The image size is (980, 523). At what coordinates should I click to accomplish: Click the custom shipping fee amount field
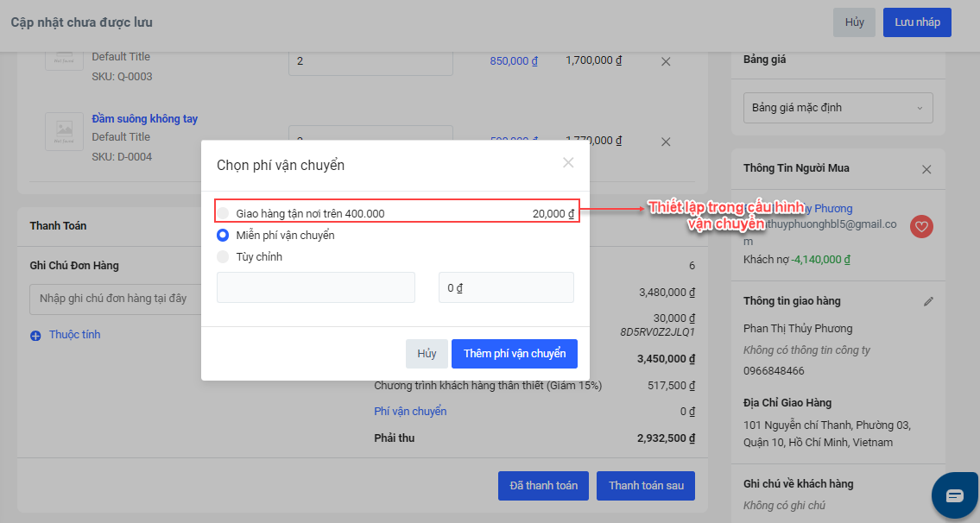click(506, 287)
